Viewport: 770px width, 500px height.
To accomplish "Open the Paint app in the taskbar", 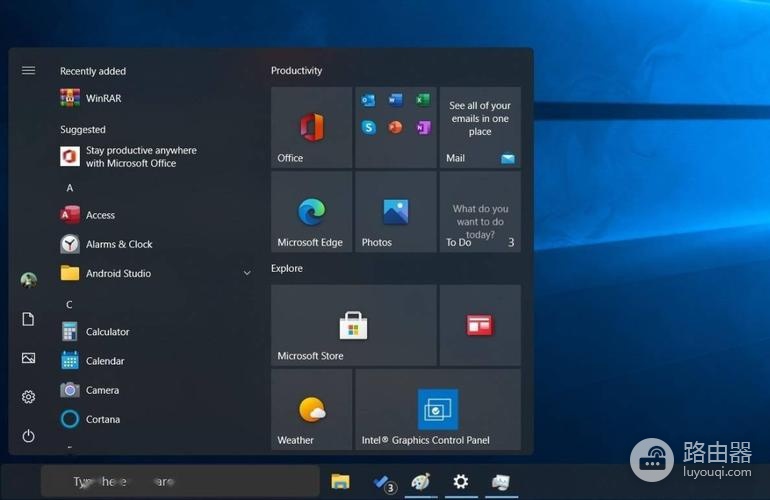I will tap(421, 482).
